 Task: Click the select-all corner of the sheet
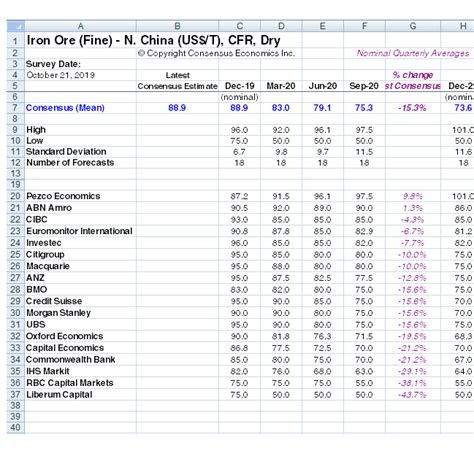15,26
